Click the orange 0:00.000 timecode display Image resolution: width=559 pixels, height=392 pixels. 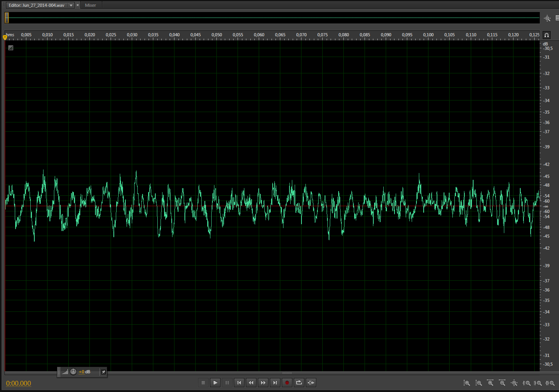click(18, 383)
